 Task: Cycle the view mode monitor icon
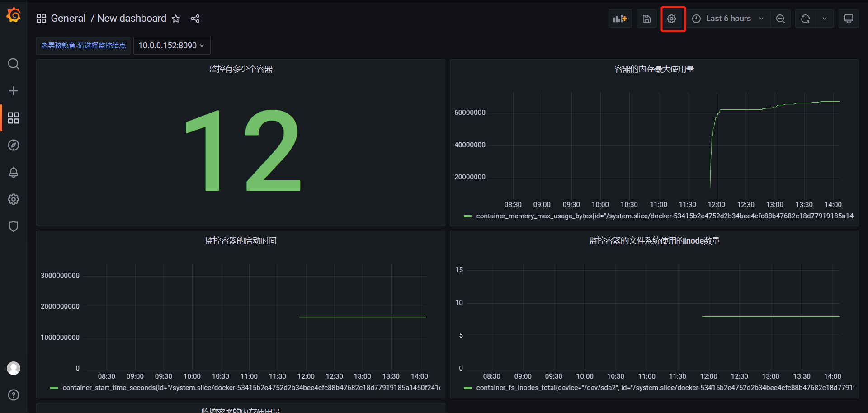tap(849, 19)
